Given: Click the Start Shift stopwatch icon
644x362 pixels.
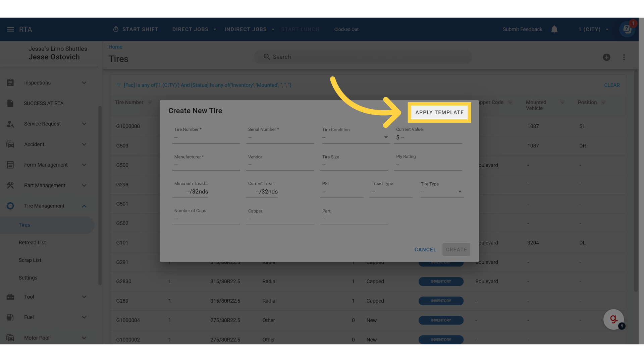Looking at the screenshot, I should [116, 29].
